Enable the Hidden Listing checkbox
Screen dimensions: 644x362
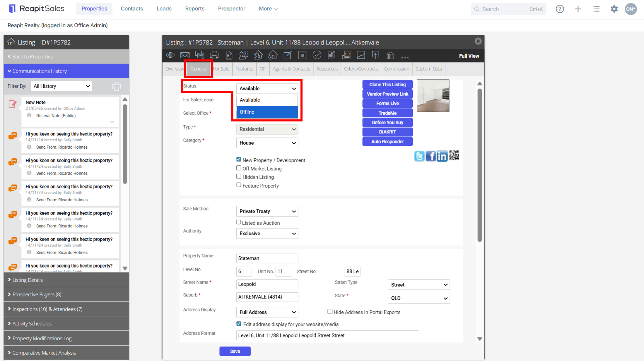point(239,176)
